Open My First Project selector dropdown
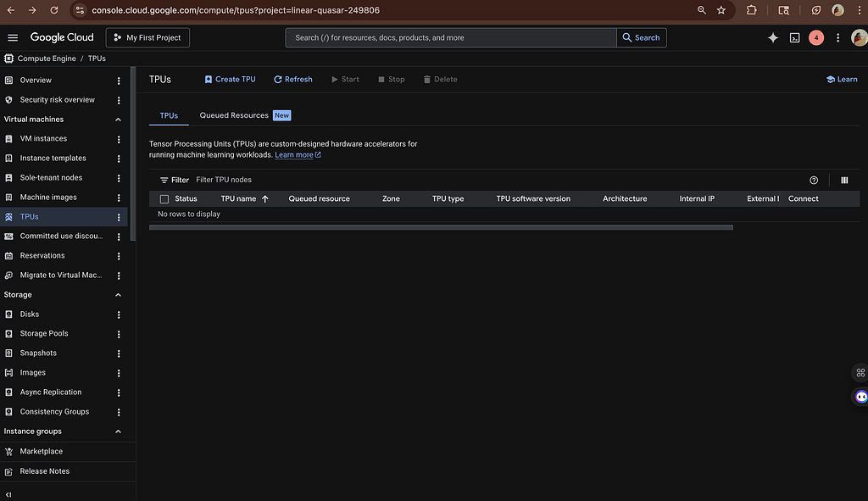Screen dimensions: 868x501 point(147,37)
